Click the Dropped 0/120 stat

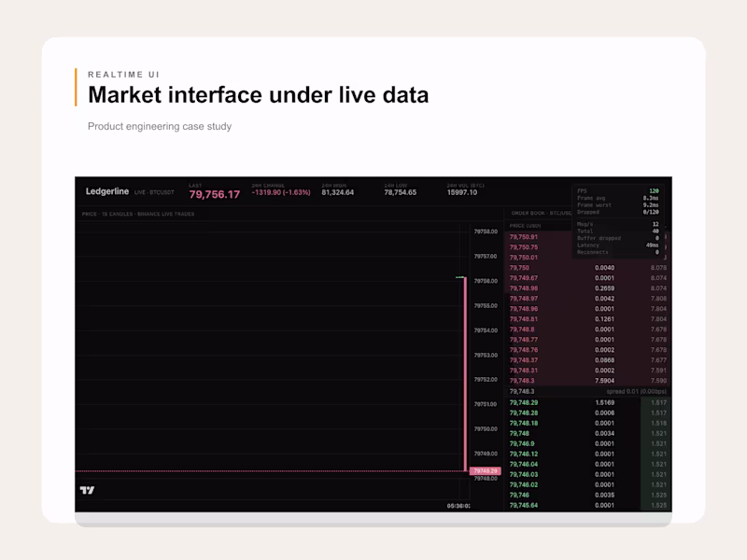point(618,213)
